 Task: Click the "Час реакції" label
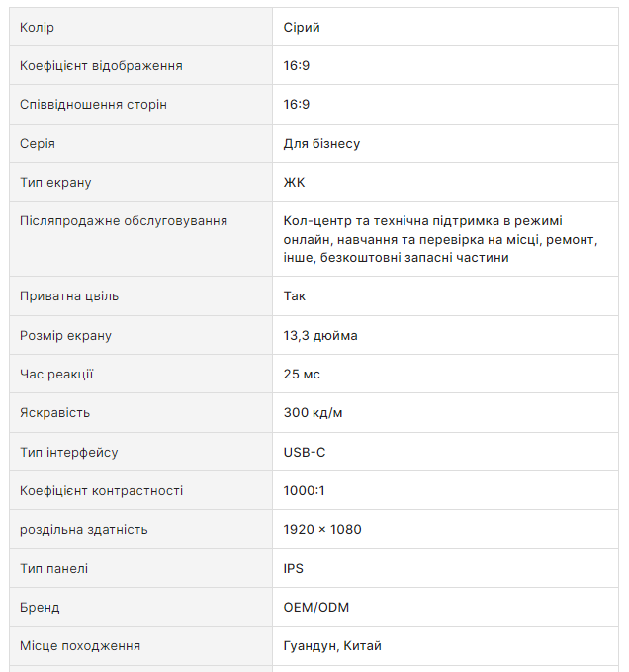click(56, 374)
